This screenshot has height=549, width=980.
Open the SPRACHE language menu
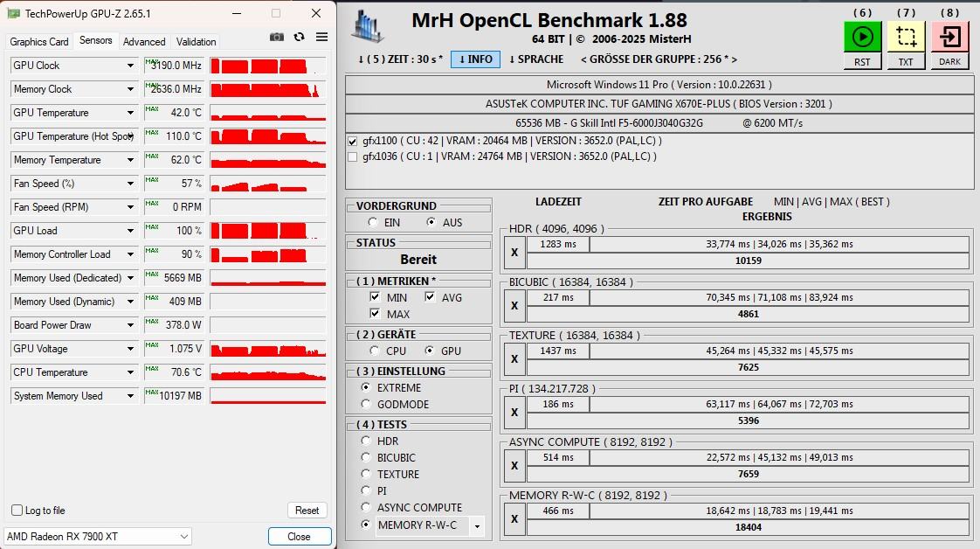(x=536, y=59)
